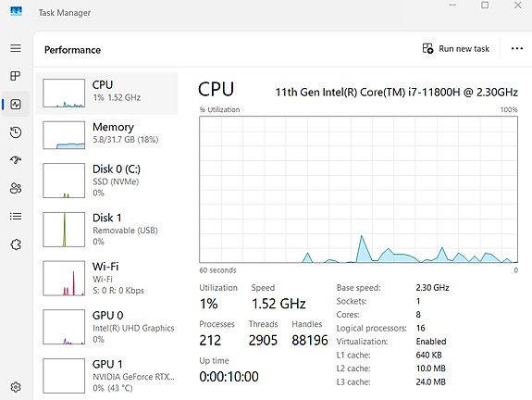Viewport: 532px width, 400px height.
Task: Open the Services page icon
Action: coord(16,244)
